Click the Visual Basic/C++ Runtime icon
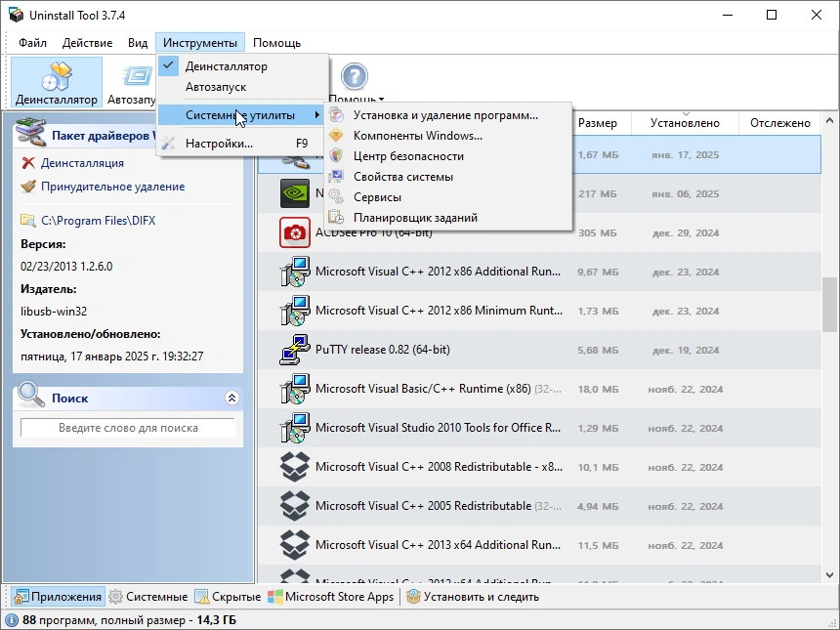Screen dimensions: 840x630 tap(295, 389)
